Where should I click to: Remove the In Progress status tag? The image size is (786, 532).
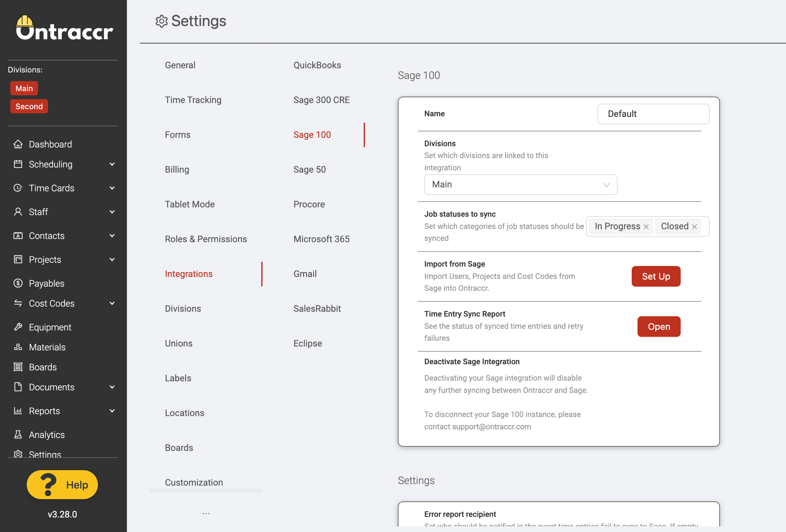[x=646, y=227]
